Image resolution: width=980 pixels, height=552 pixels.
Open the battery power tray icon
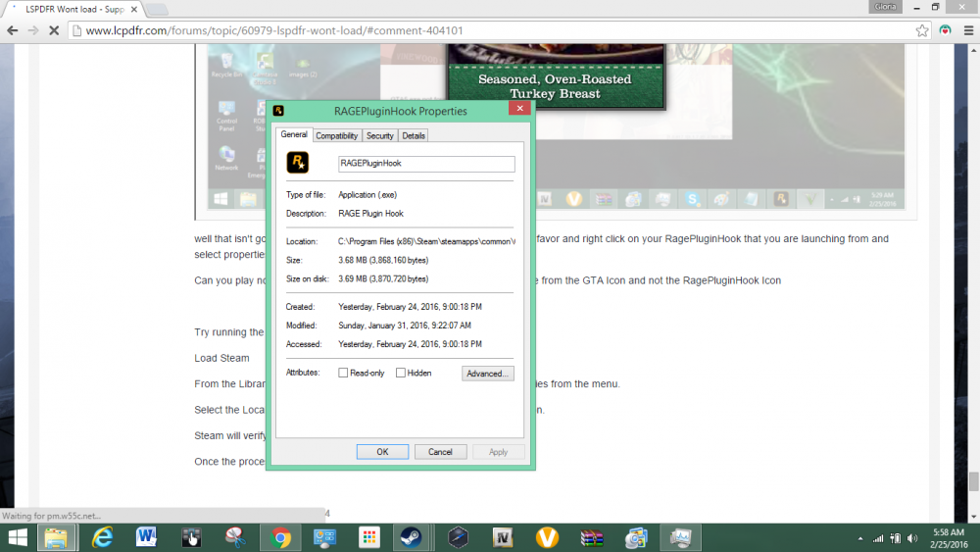[896, 538]
